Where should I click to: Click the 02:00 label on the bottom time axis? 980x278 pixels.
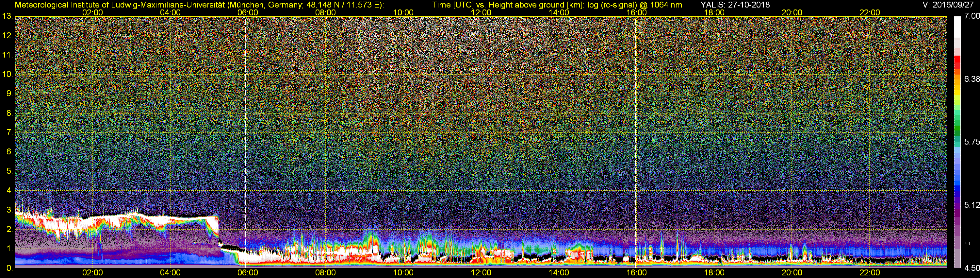pyautogui.click(x=92, y=273)
